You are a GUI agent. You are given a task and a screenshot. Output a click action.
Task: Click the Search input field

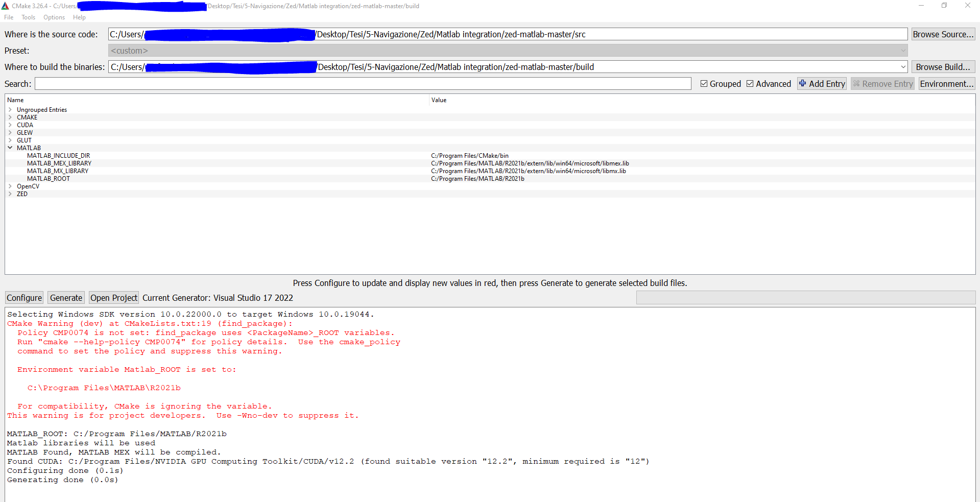(363, 84)
